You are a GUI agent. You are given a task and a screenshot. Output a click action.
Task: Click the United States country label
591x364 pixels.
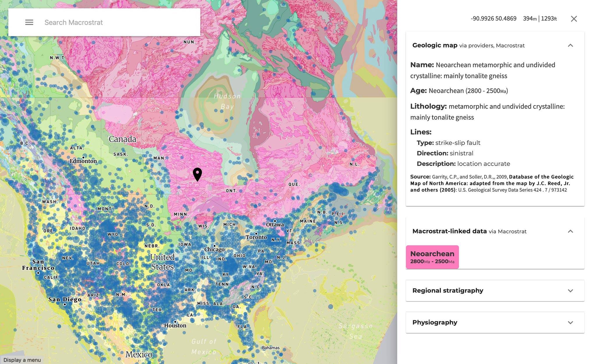[162, 262]
